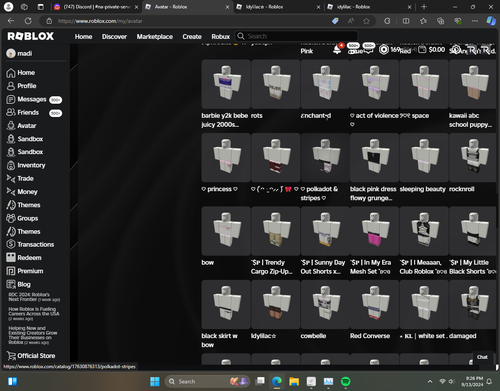
Task: Select the black pink dress item thumbnail
Action: (x=374, y=158)
